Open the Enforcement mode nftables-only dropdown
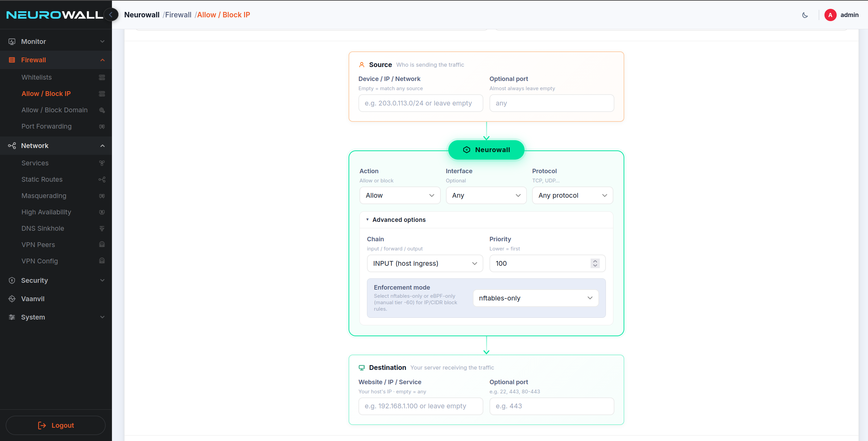 [x=536, y=298]
